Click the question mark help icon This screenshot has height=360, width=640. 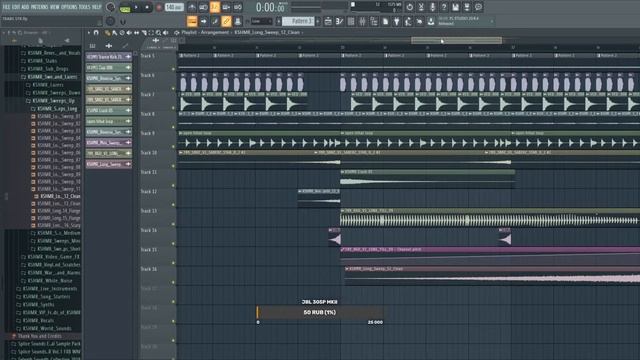(x=444, y=7)
